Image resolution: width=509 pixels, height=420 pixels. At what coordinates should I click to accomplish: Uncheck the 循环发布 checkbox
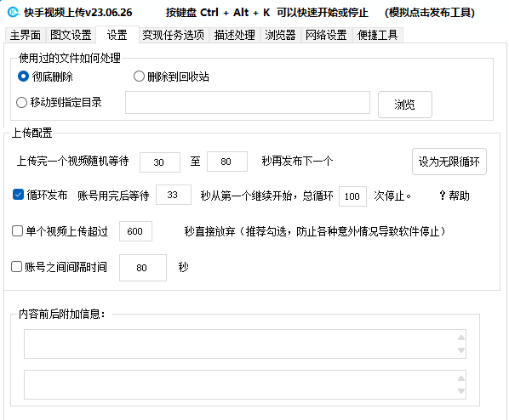coord(18,195)
